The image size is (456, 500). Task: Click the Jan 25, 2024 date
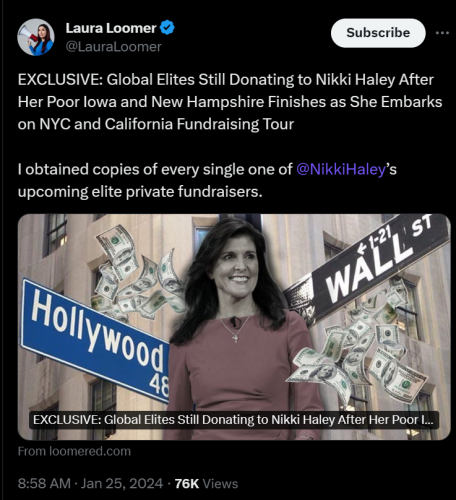[122, 484]
